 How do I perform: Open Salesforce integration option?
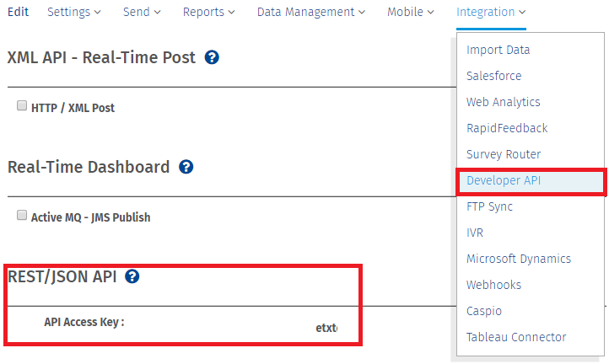point(493,76)
